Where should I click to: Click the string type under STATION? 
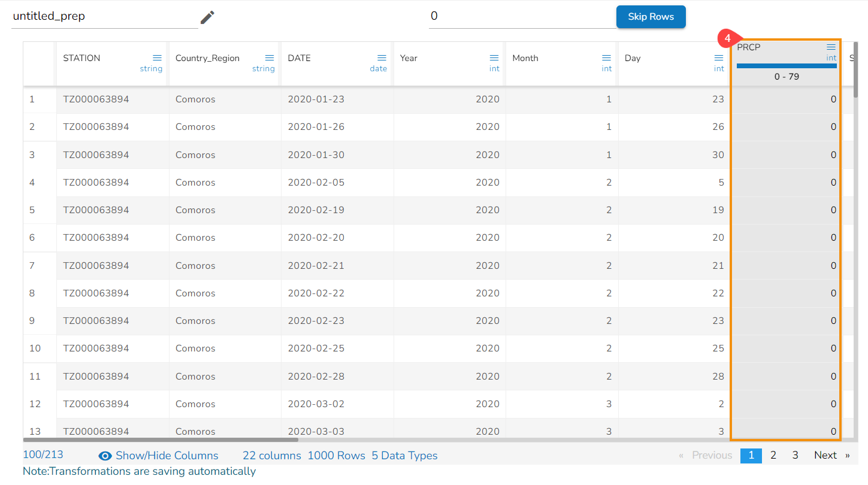[151, 69]
